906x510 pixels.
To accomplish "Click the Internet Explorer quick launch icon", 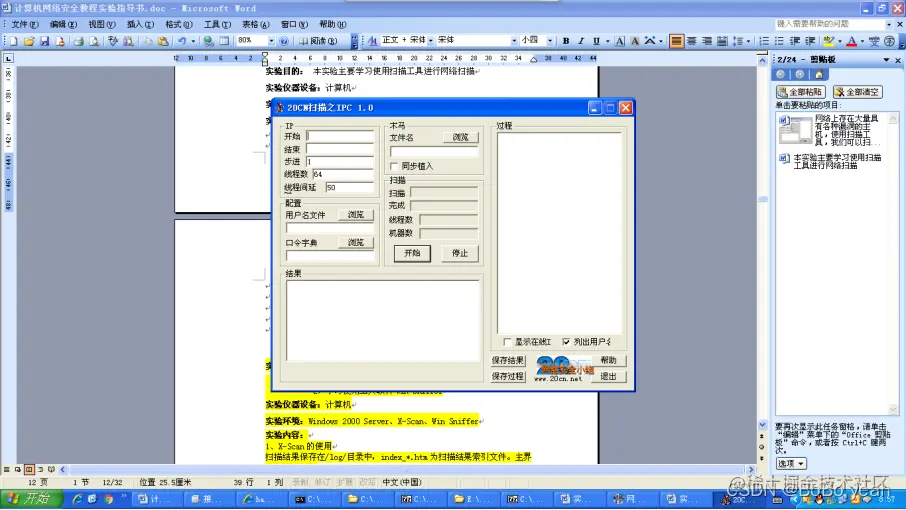I will 77,499.
